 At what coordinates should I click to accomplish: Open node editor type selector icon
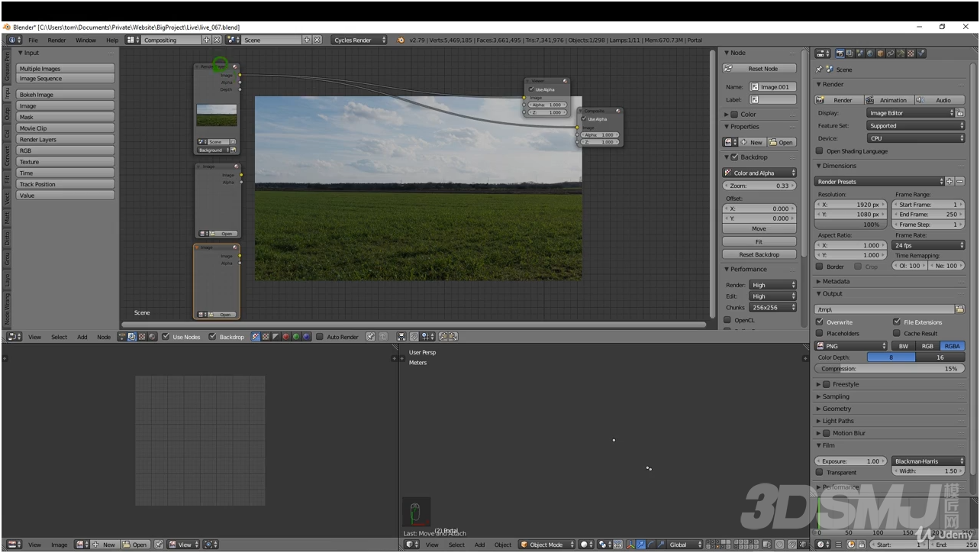14,337
